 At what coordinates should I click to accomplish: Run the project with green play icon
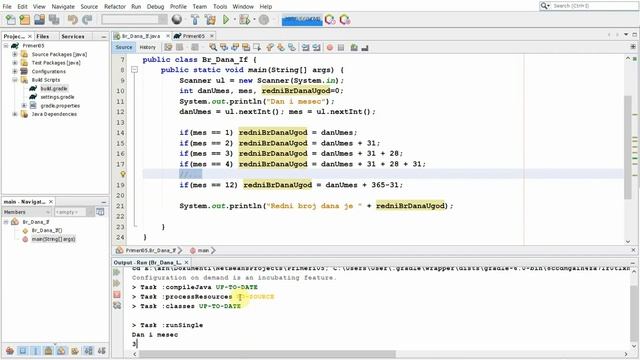226,20
